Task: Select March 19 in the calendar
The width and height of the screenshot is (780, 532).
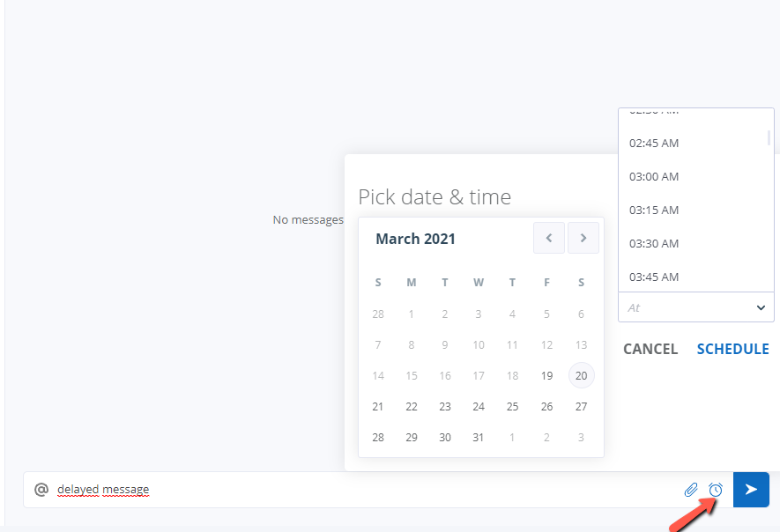Action: (546, 375)
